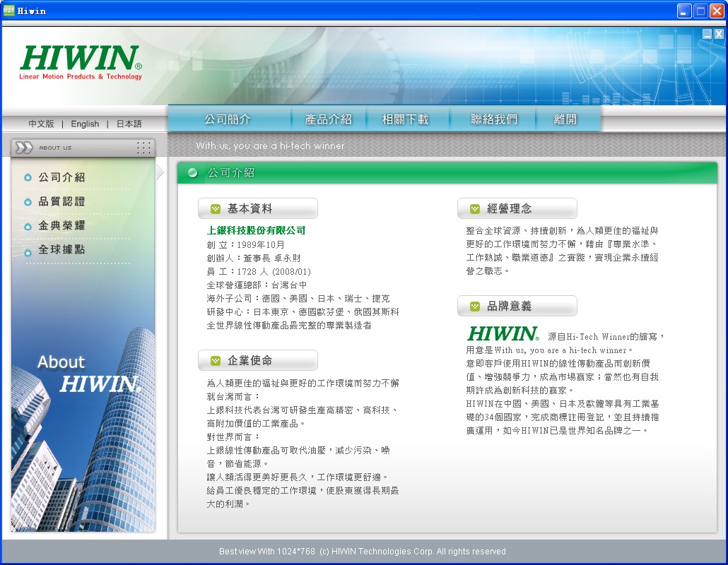Click the company name 上銀科技股份有限公司
The height and width of the screenshot is (565, 728).
[x=257, y=230]
